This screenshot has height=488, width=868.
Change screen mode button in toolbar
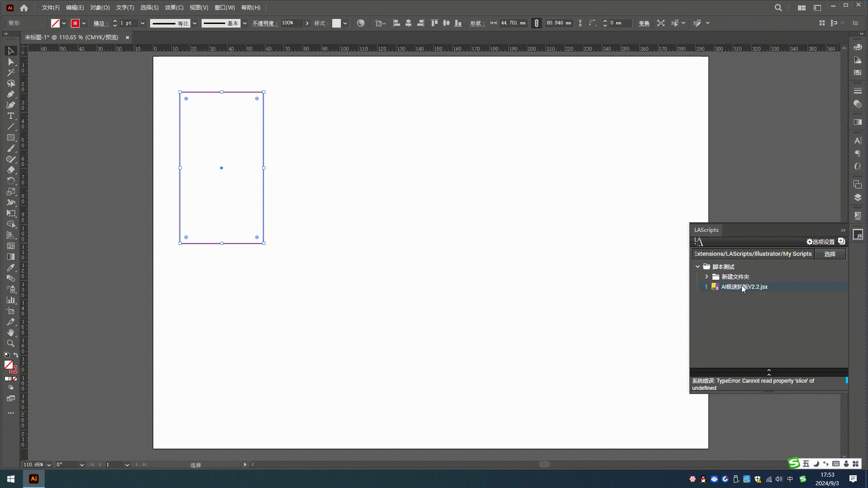(10, 399)
